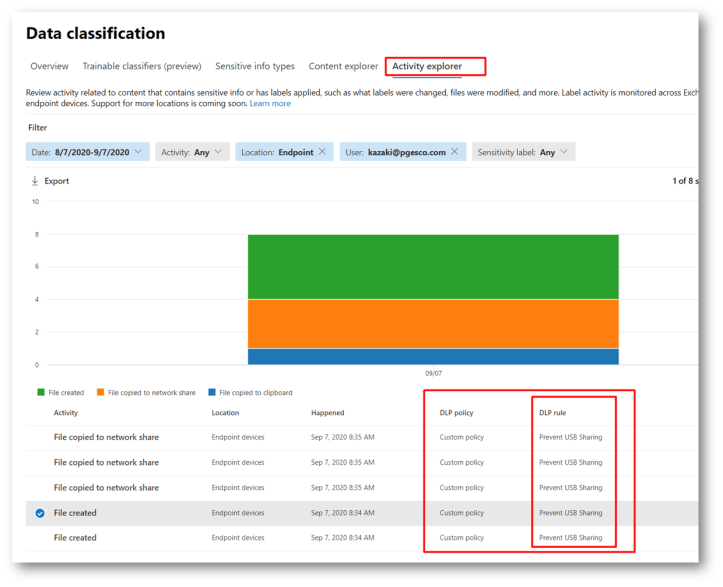Select the first File copied to network share row
The height and width of the screenshot is (587, 723).
point(106,437)
